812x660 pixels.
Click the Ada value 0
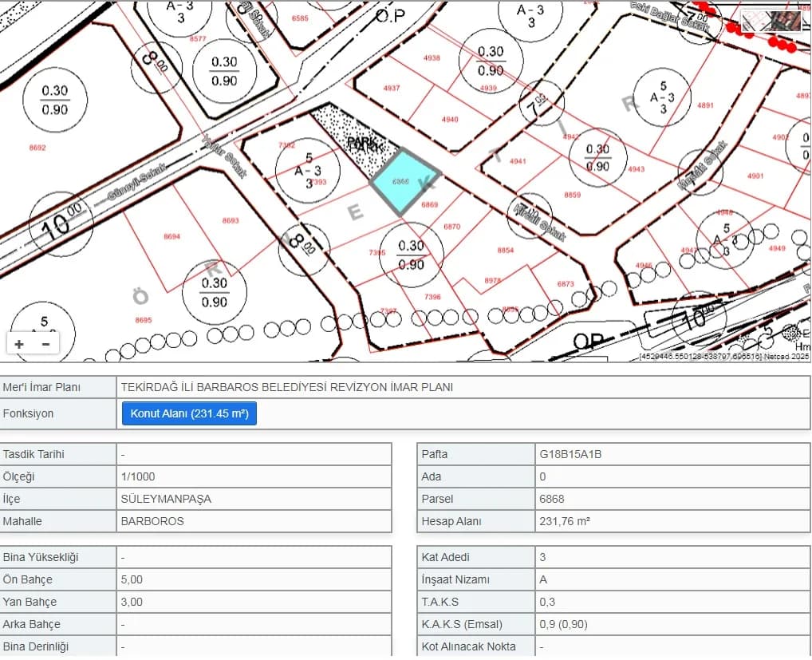click(x=542, y=476)
